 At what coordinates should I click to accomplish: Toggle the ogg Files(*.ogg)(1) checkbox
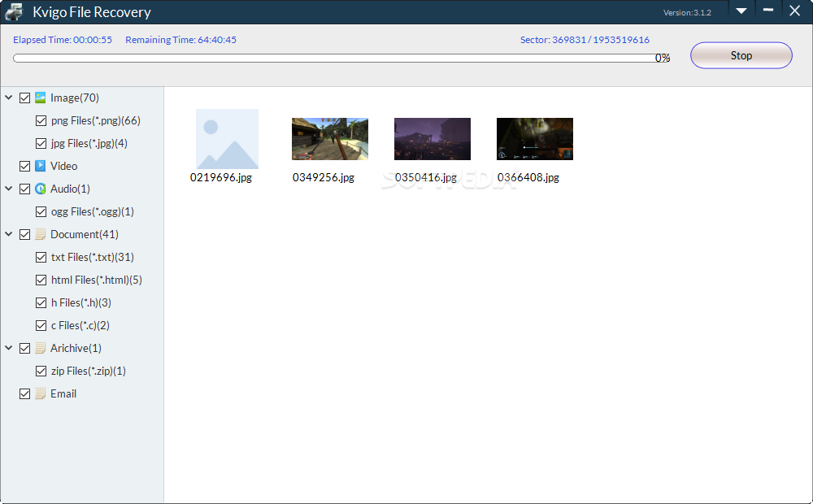tap(41, 211)
